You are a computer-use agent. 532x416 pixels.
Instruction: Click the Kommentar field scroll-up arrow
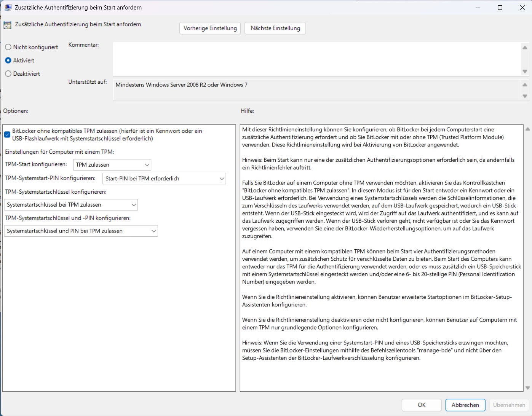click(x=525, y=48)
